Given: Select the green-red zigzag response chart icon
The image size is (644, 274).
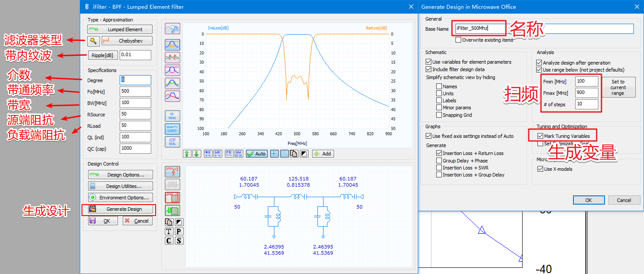Looking at the screenshot, I should [x=172, y=57].
